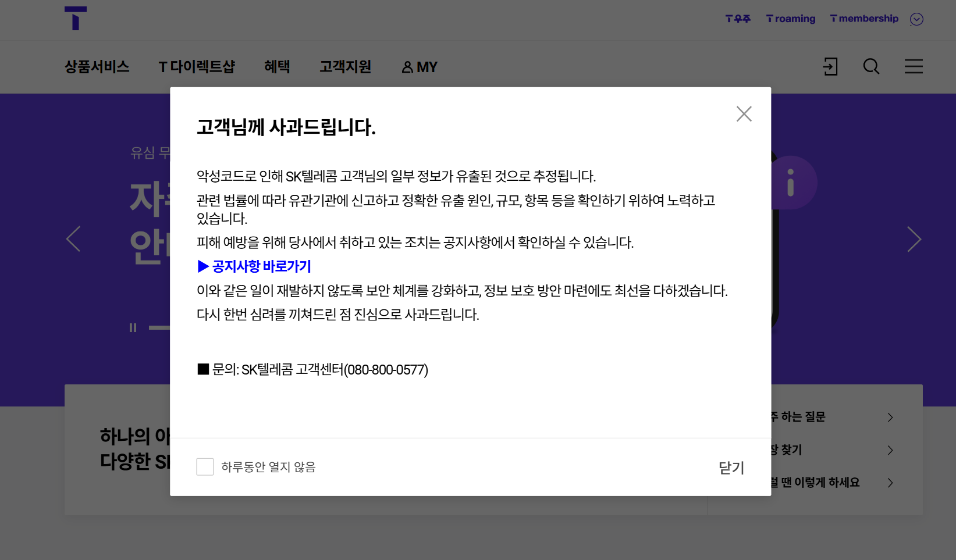This screenshot has width=956, height=560.
Task: Click the search magnifier icon
Action: tap(871, 66)
